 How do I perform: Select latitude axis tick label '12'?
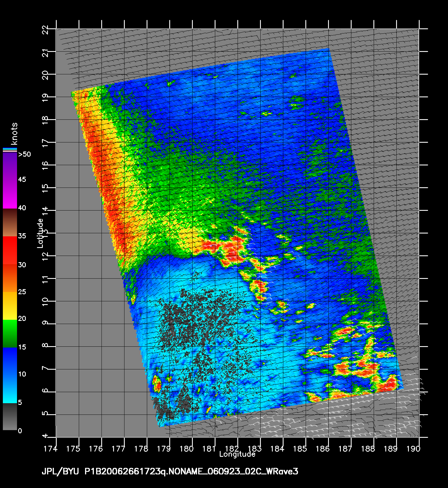pyautogui.click(x=45, y=256)
